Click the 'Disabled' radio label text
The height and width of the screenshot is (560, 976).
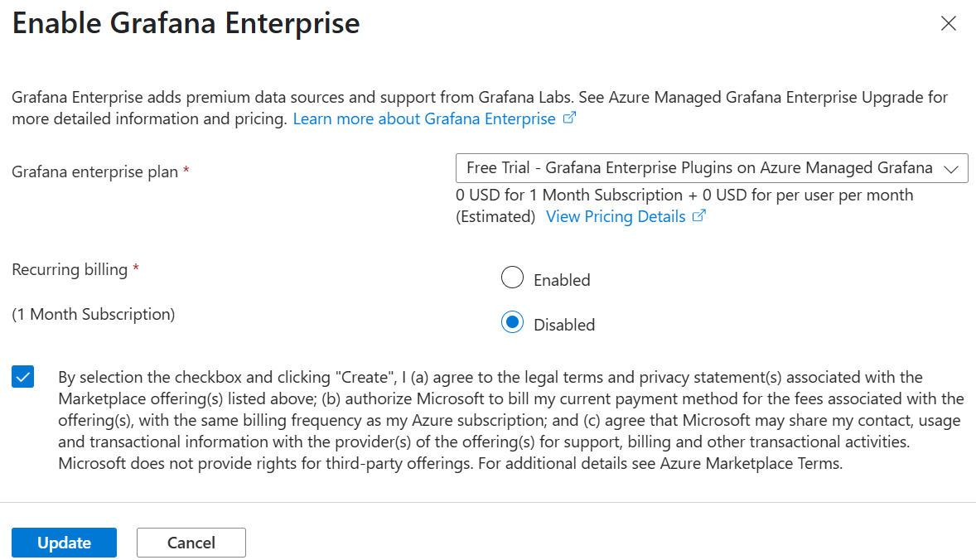[x=564, y=325]
